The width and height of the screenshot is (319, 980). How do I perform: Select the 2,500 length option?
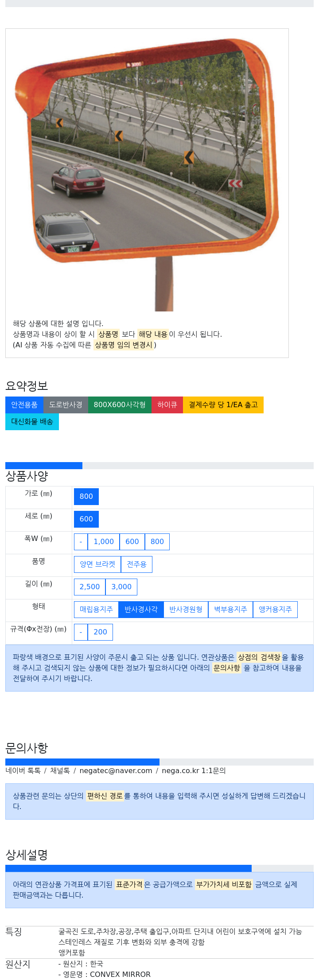[89, 587]
